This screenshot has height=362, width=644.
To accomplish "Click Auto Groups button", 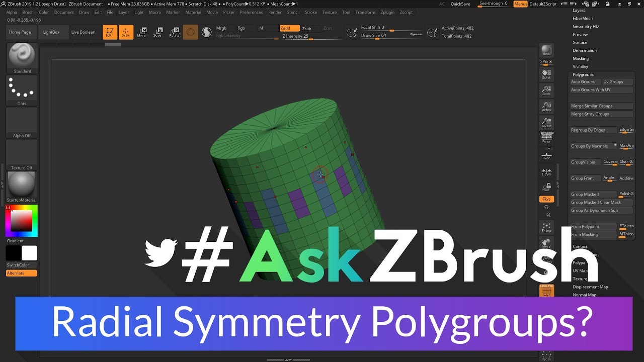I will 585,81.
